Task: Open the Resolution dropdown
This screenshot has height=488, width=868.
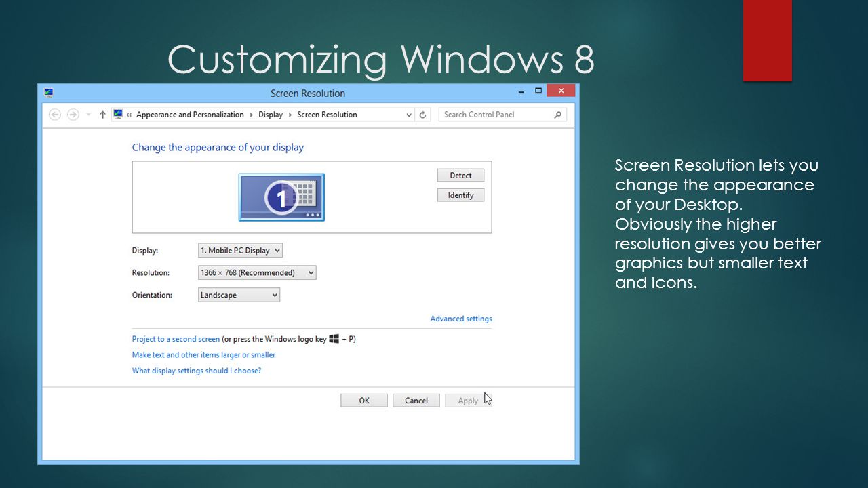Action: (x=257, y=272)
